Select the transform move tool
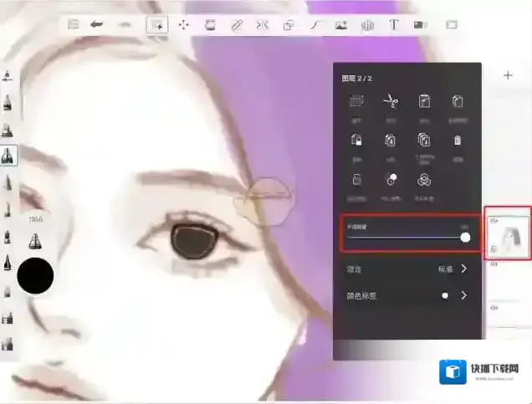532x404 pixels. click(182, 25)
